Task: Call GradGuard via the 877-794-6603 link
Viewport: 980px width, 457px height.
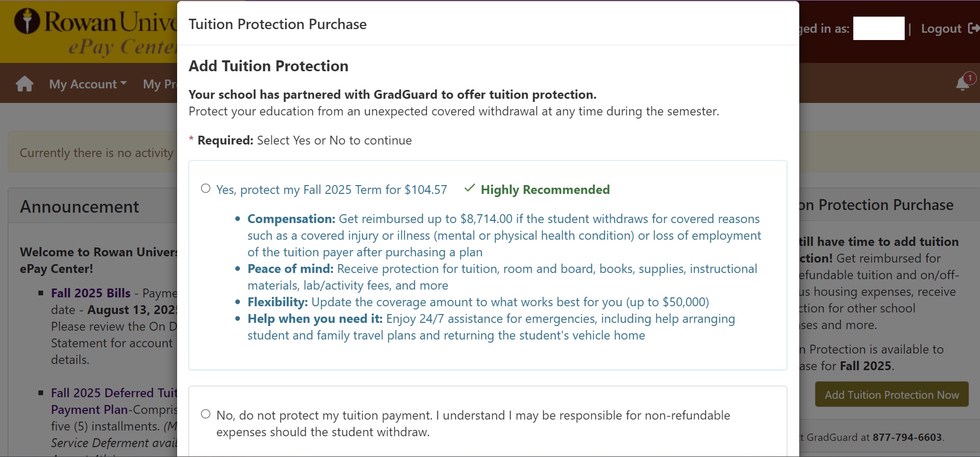Action: coord(907,437)
